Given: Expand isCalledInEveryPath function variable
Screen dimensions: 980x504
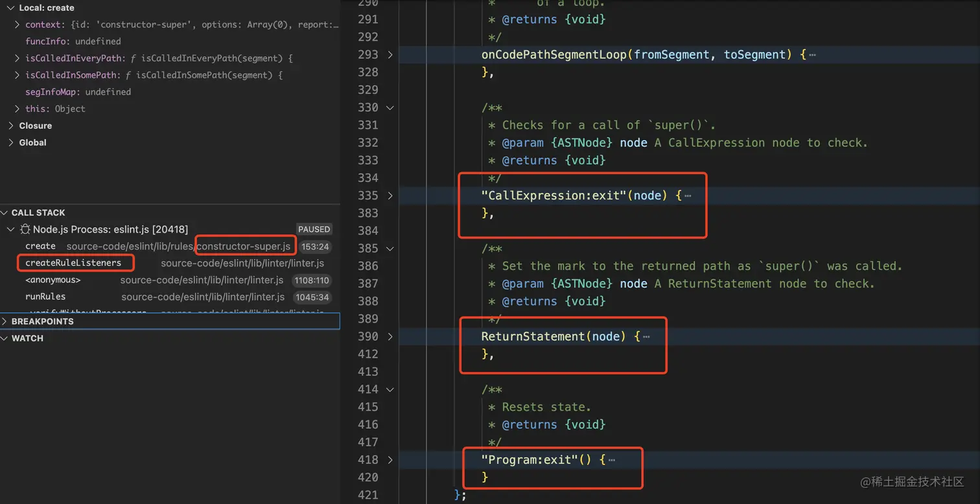Looking at the screenshot, I should coord(17,58).
